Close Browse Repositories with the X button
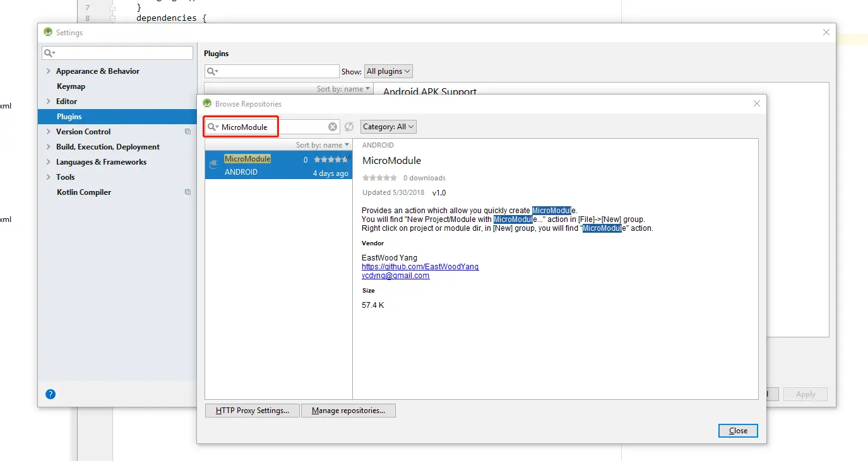Screen dimensions: 868x461 (x=757, y=104)
